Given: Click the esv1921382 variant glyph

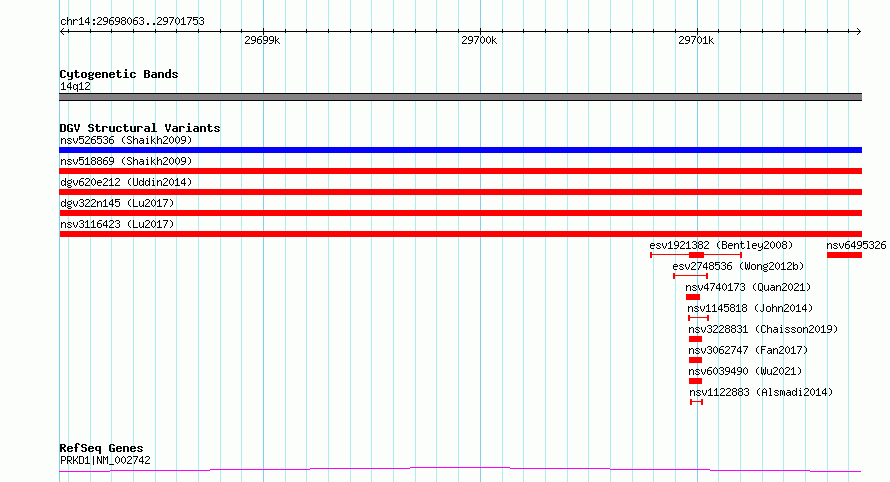Looking at the screenshot, I should tap(696, 255).
